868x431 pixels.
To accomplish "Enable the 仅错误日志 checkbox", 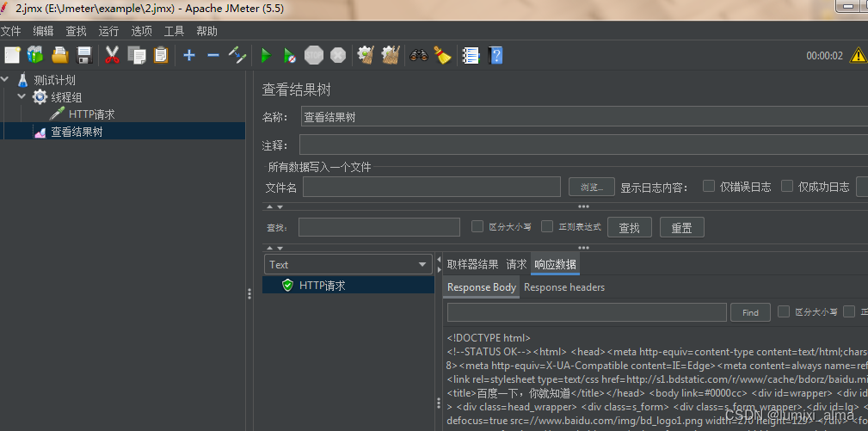I will click(709, 186).
